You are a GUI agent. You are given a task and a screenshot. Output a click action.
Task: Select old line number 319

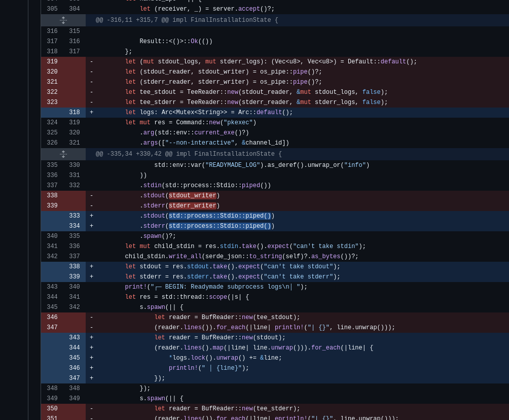click(52, 61)
